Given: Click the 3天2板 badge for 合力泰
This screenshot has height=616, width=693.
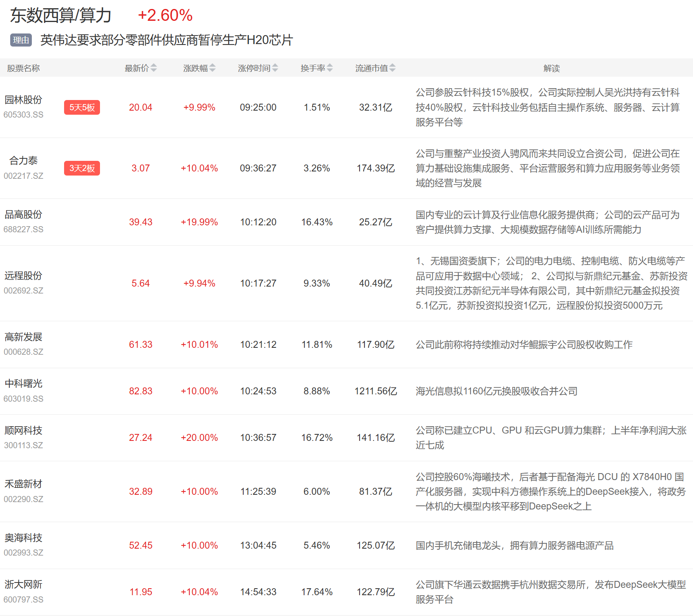Looking at the screenshot, I should (x=82, y=168).
